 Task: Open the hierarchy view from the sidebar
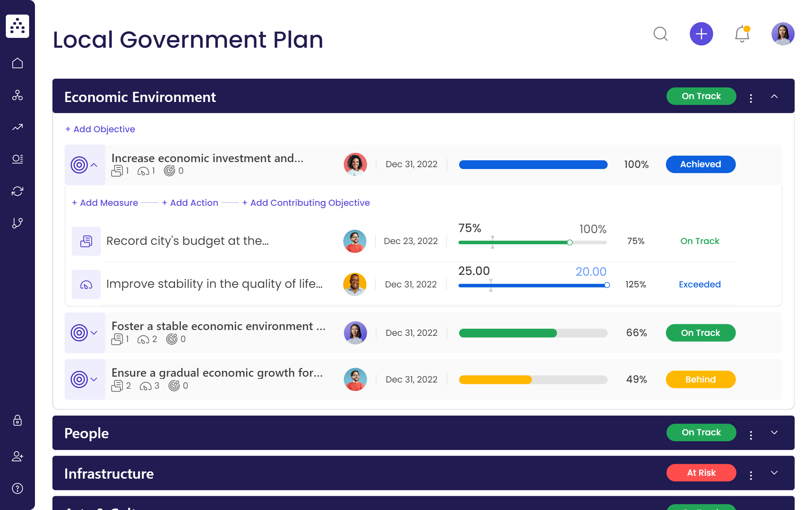pos(17,96)
